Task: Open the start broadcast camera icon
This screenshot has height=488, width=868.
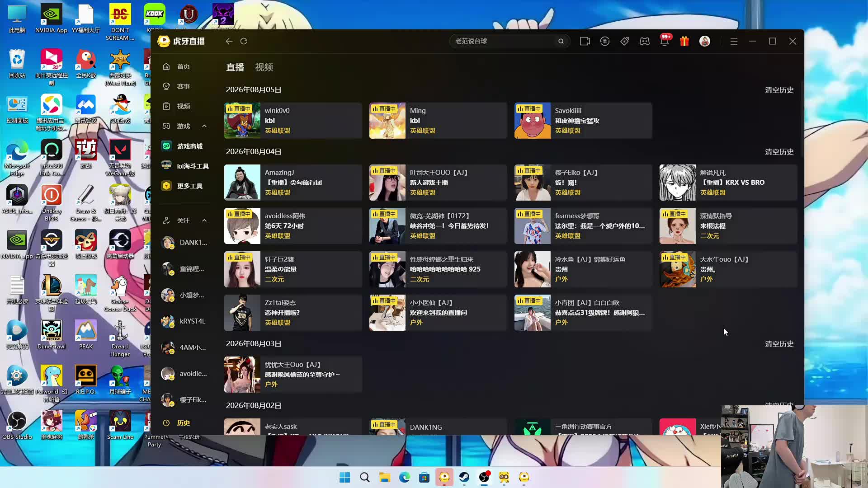Action: coord(585,41)
